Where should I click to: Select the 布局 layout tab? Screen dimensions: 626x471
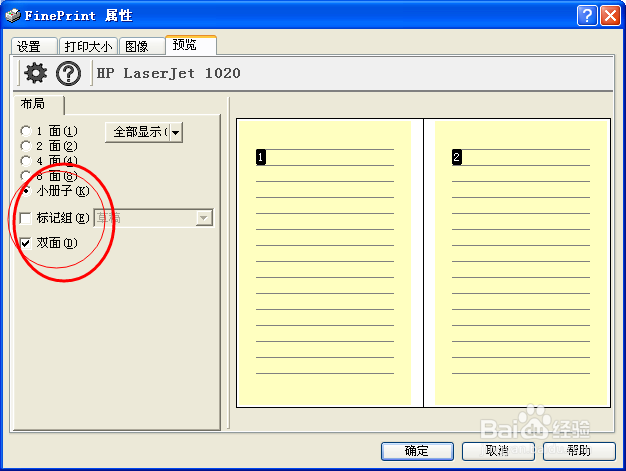pos(38,105)
